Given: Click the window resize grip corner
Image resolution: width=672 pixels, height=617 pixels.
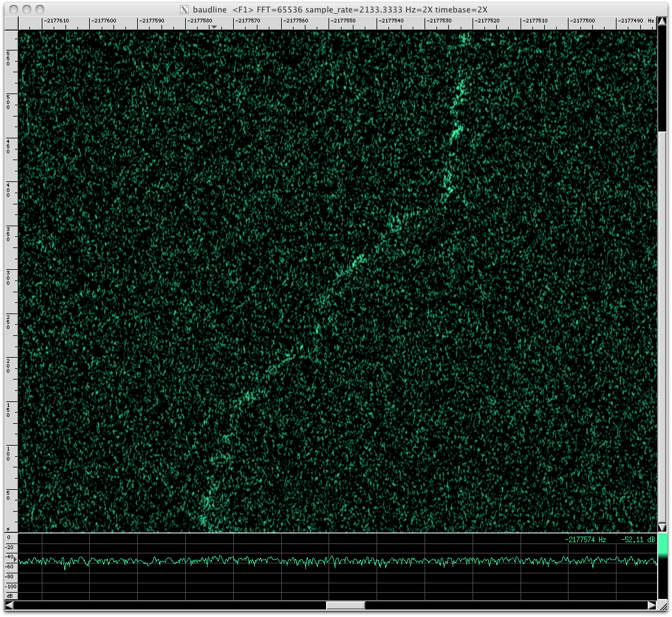Looking at the screenshot, I should point(662,605).
